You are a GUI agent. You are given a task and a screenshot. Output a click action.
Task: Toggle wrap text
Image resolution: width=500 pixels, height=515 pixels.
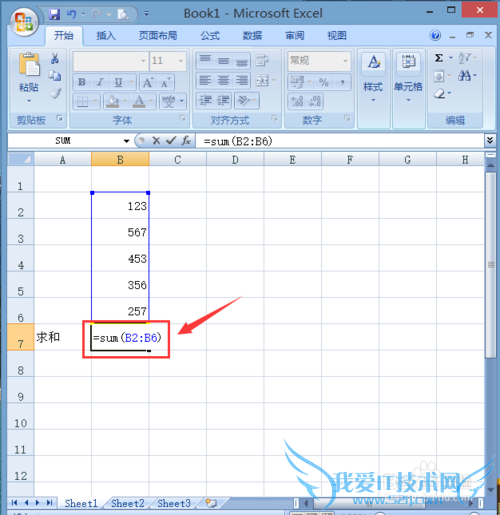click(262, 61)
